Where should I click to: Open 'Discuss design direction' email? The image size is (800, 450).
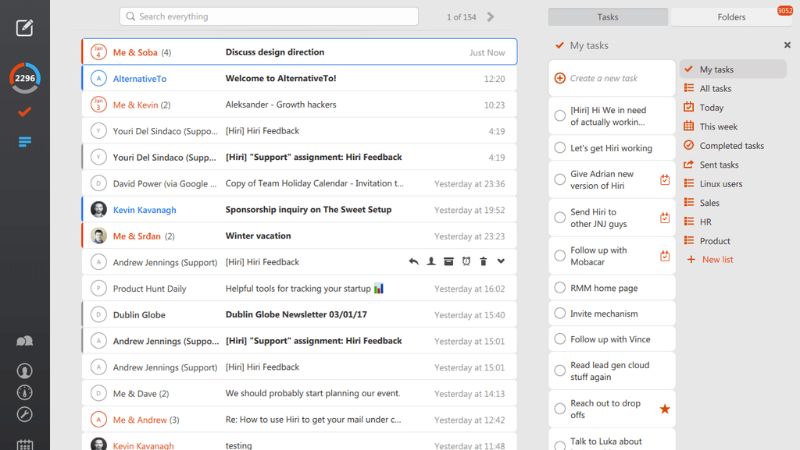[x=299, y=52]
